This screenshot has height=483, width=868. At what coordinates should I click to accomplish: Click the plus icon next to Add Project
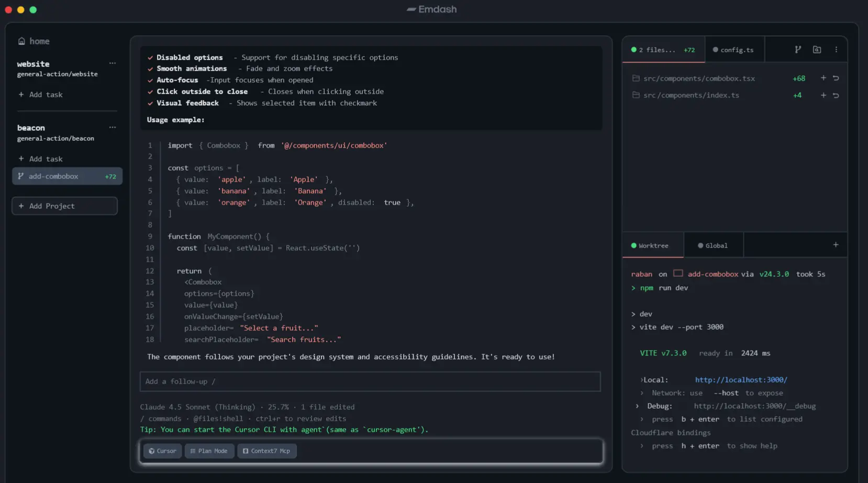tap(22, 206)
